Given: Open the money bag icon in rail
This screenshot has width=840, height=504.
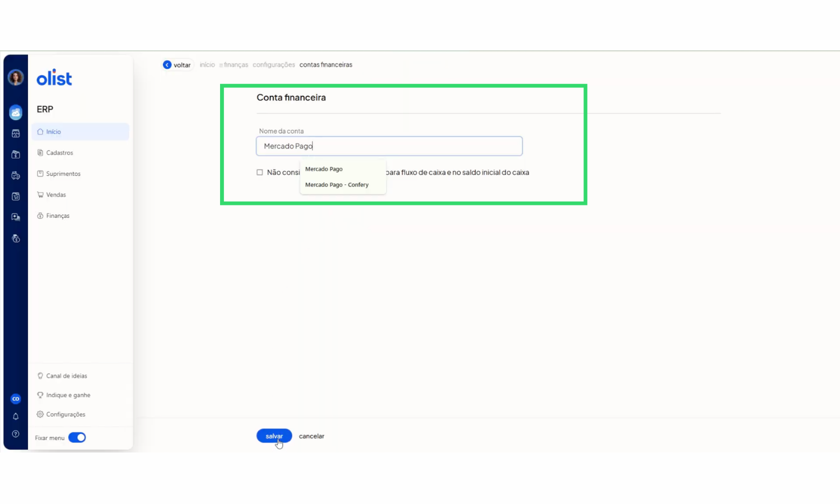Looking at the screenshot, I should click(16, 239).
